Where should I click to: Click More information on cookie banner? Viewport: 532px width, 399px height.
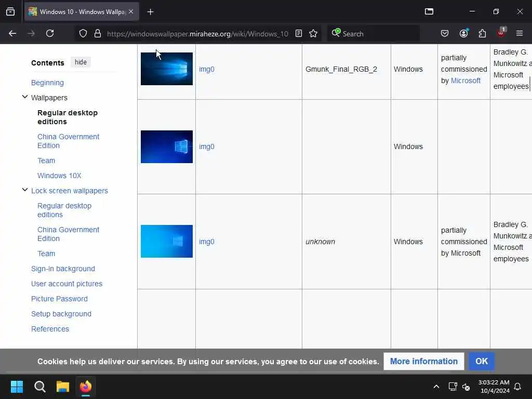[424, 362]
